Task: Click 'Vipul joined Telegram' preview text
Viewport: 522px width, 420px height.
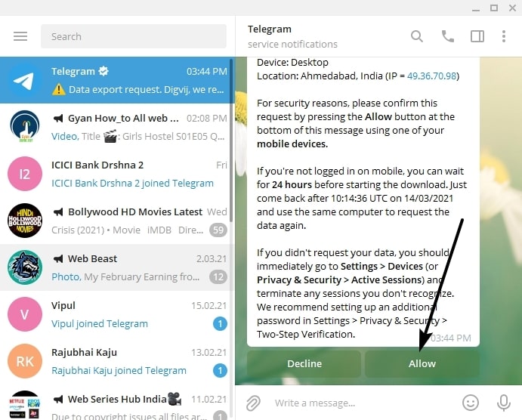Action: pos(100,324)
